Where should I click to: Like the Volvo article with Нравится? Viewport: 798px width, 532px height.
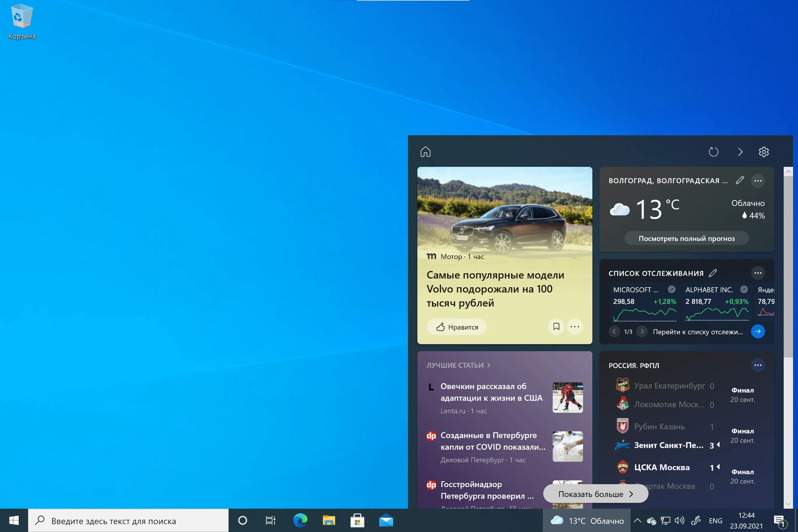[x=457, y=327]
